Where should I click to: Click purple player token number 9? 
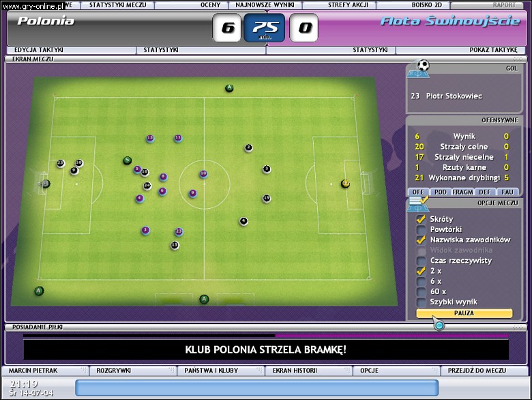(193, 194)
